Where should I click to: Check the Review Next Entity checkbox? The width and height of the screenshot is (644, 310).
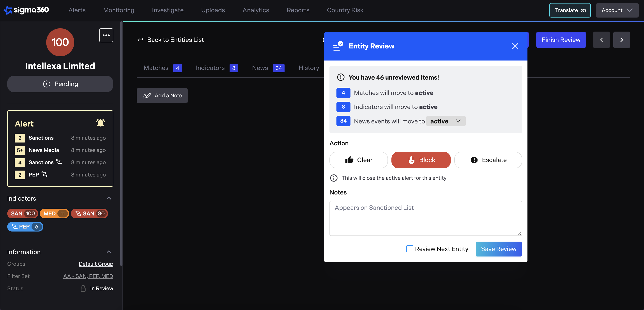coord(409,249)
